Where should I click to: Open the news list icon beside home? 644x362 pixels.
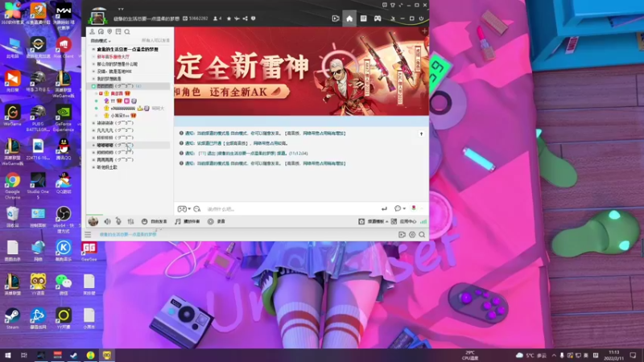point(364,19)
